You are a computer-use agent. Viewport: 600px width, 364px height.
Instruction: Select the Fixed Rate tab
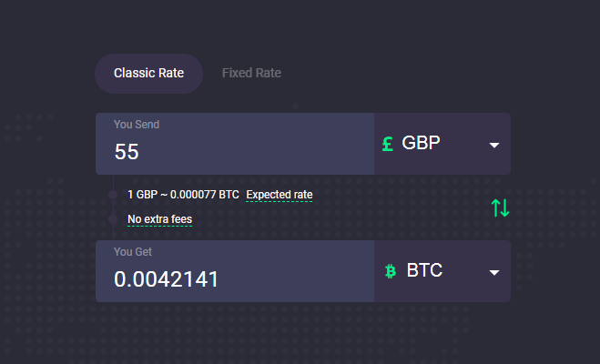coord(251,74)
